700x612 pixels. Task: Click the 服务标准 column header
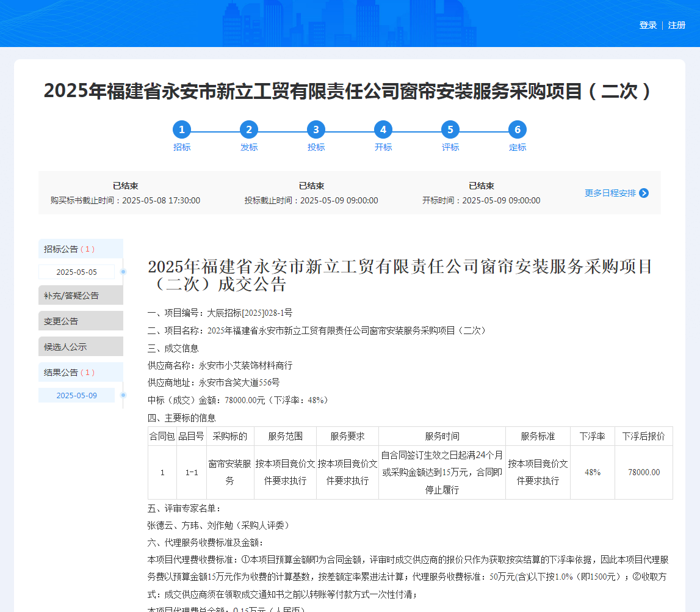[538, 436]
